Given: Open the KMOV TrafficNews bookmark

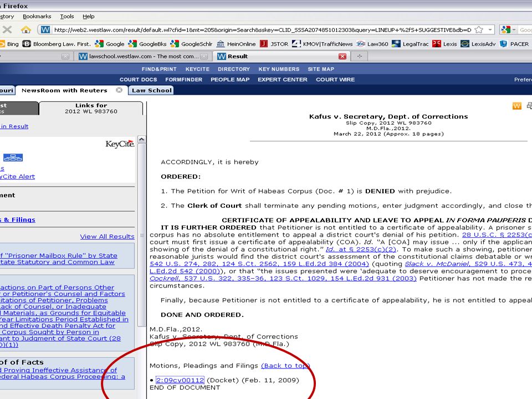Looking at the screenshot, I should (323, 44).
